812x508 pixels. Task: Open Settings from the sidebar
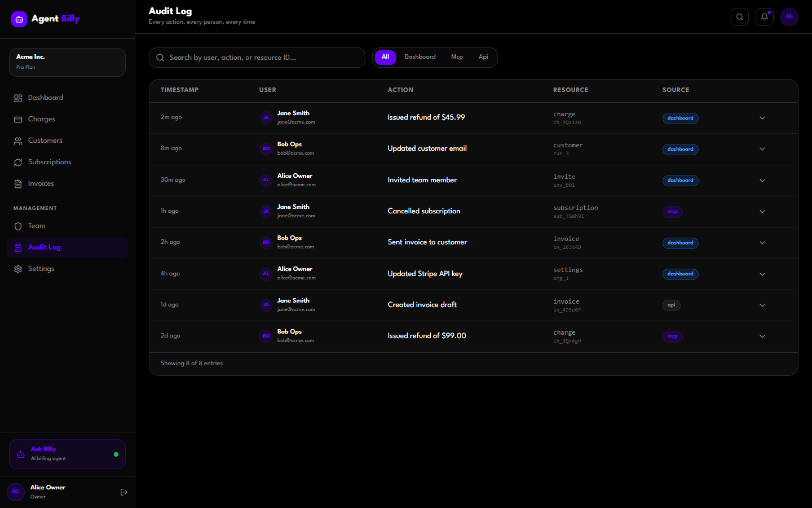pyautogui.click(x=41, y=269)
